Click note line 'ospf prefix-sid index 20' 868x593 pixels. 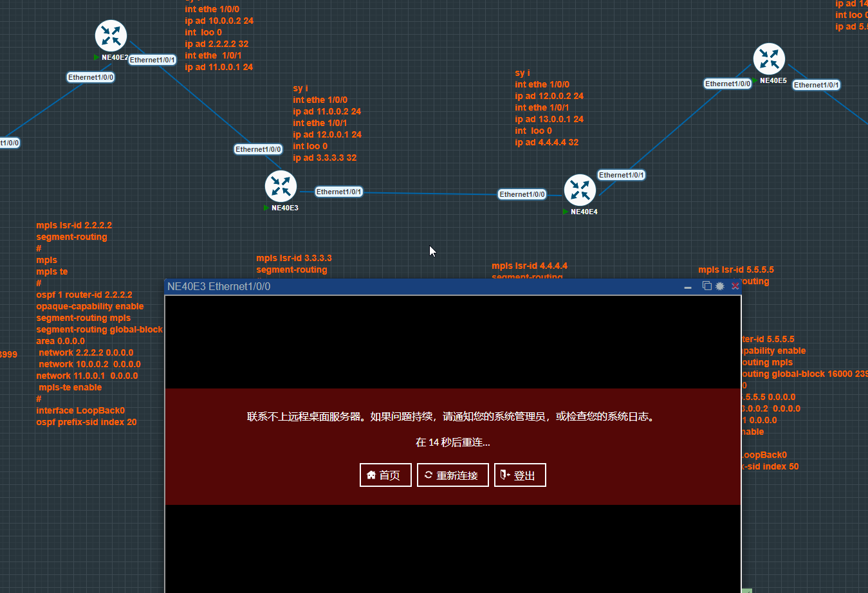point(86,423)
